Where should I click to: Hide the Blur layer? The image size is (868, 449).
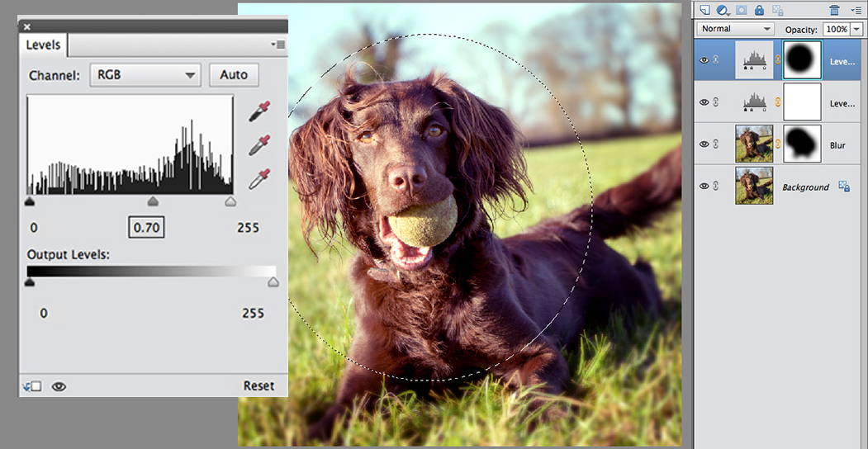704,144
